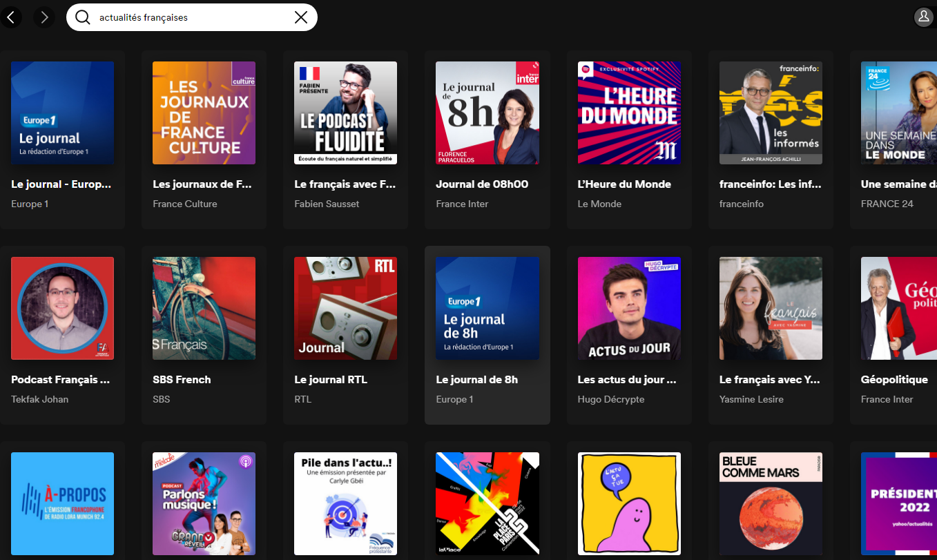Open Hugo Décrypte Actus du jour cover
The image size is (937, 560).
click(x=629, y=309)
